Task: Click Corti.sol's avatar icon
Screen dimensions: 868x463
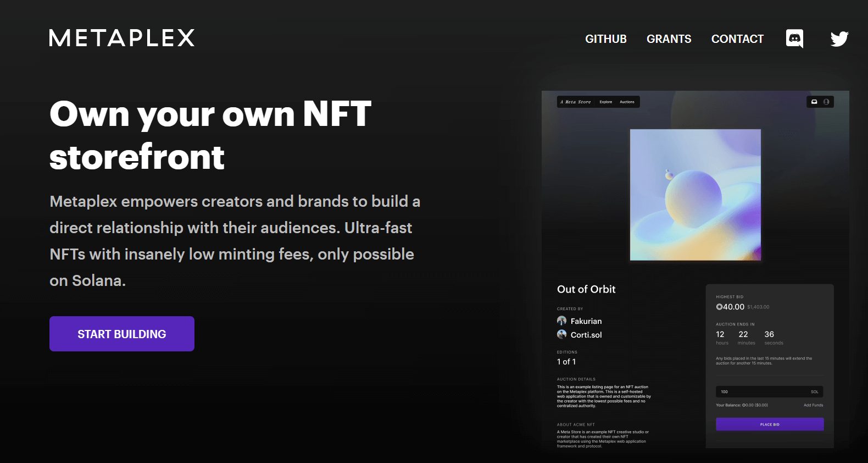Action: (561, 334)
